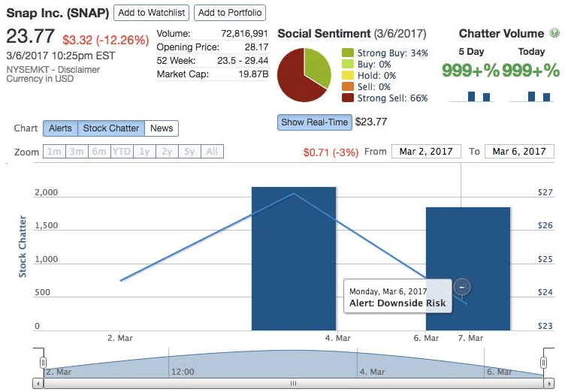Click the Strong Sell legend swatch

pos(348,98)
